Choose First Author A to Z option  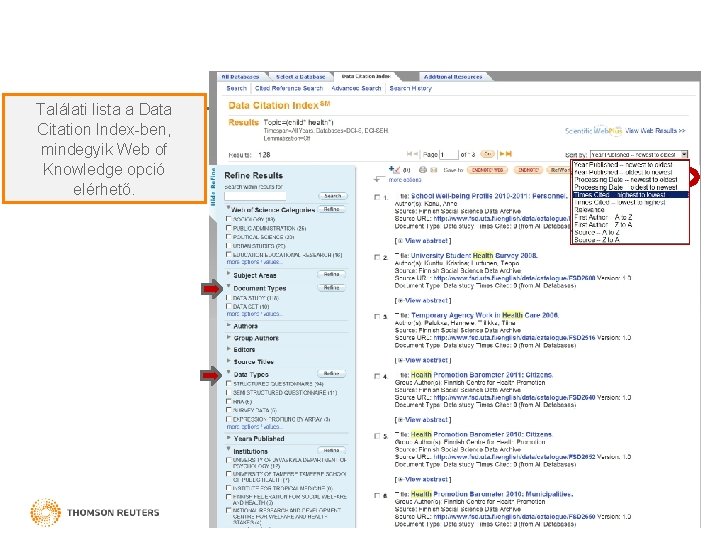coord(603,217)
